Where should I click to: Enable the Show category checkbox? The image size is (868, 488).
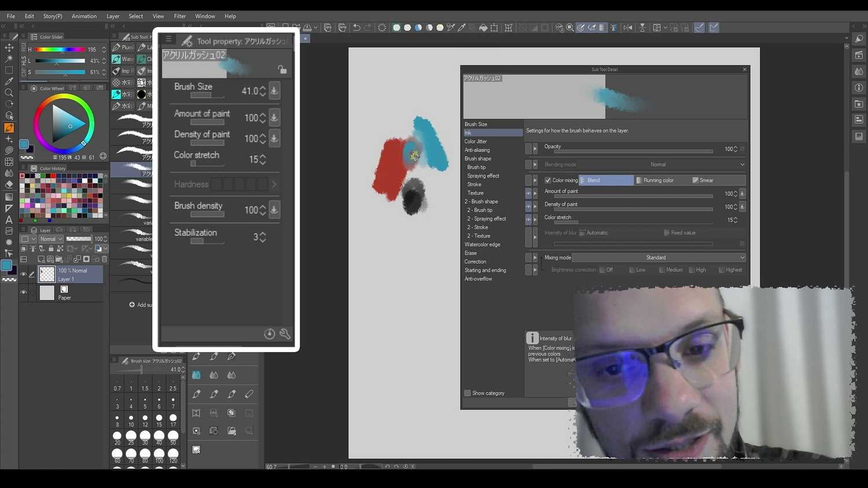click(468, 393)
